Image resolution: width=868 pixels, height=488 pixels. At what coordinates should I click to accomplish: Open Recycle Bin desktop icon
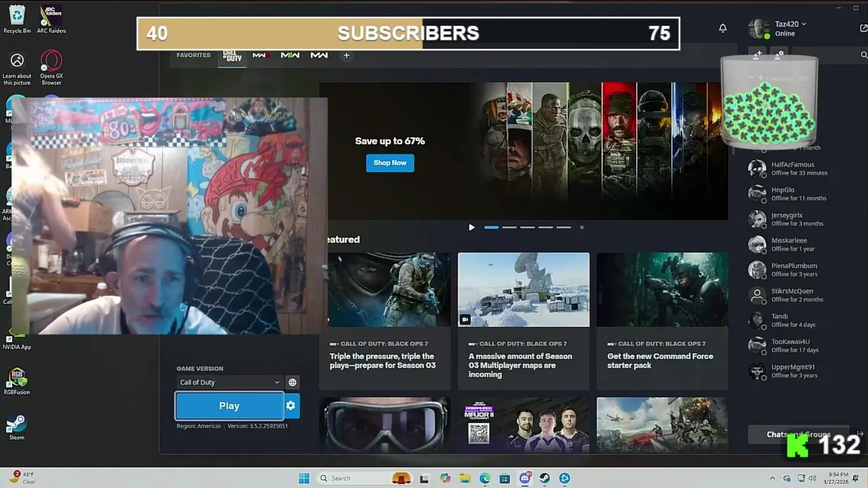pyautogui.click(x=17, y=19)
